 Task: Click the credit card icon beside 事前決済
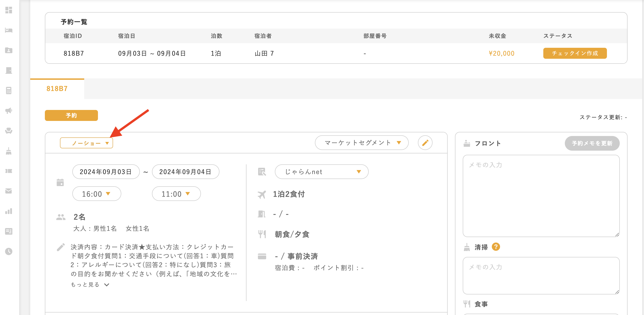point(262,256)
